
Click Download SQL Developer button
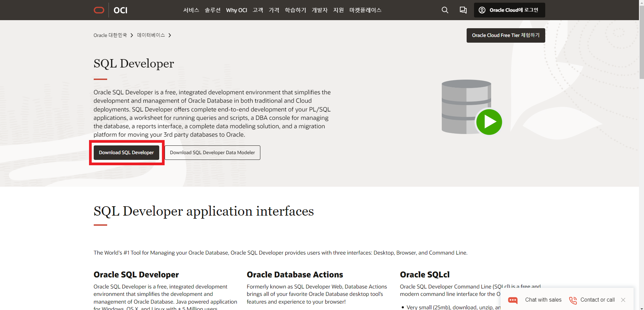pos(126,152)
